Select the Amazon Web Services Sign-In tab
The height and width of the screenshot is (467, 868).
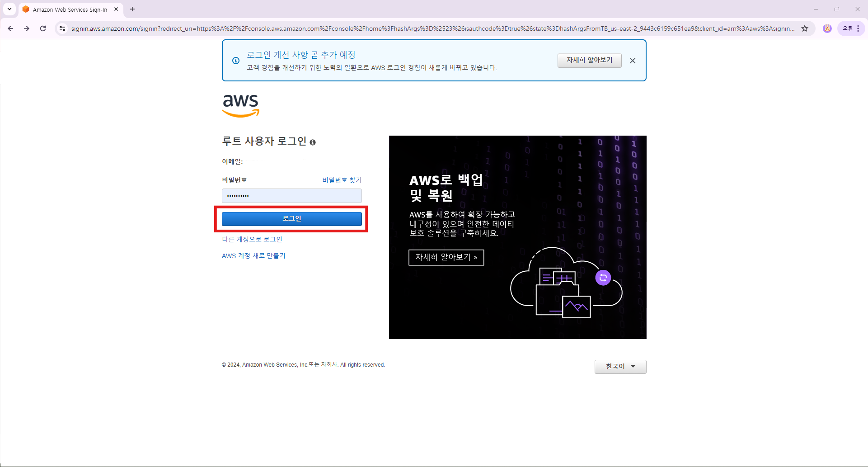[x=70, y=9]
